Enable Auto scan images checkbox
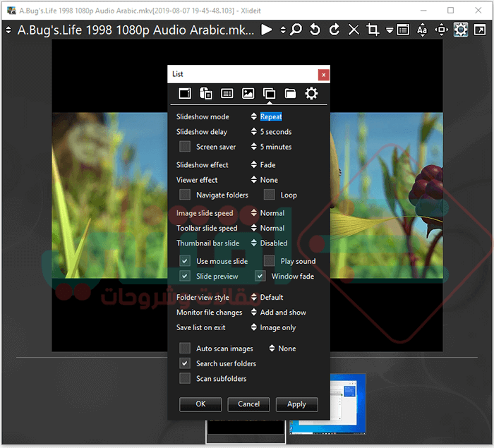 [185, 349]
